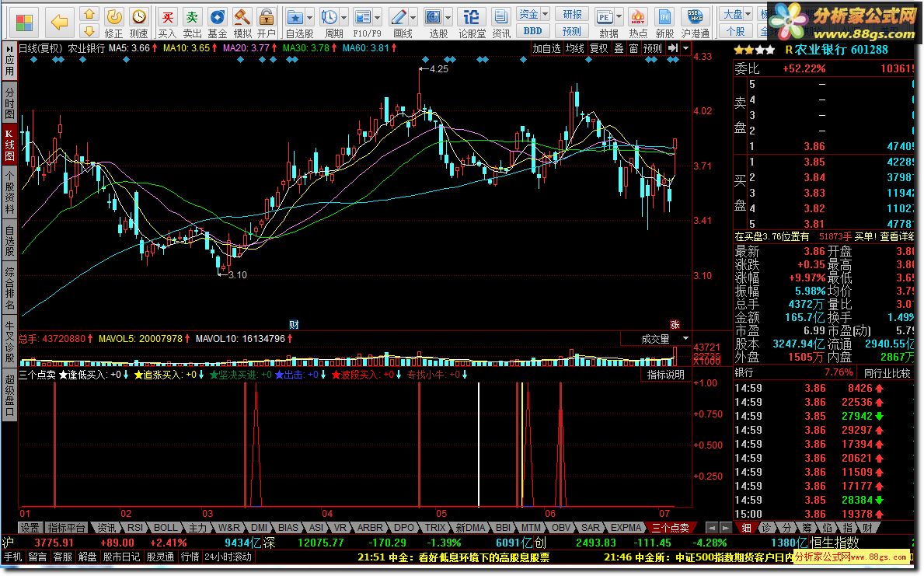The height and width of the screenshot is (576, 924).
Task: Toggle the 均线 moving average lines
Action: (x=574, y=48)
